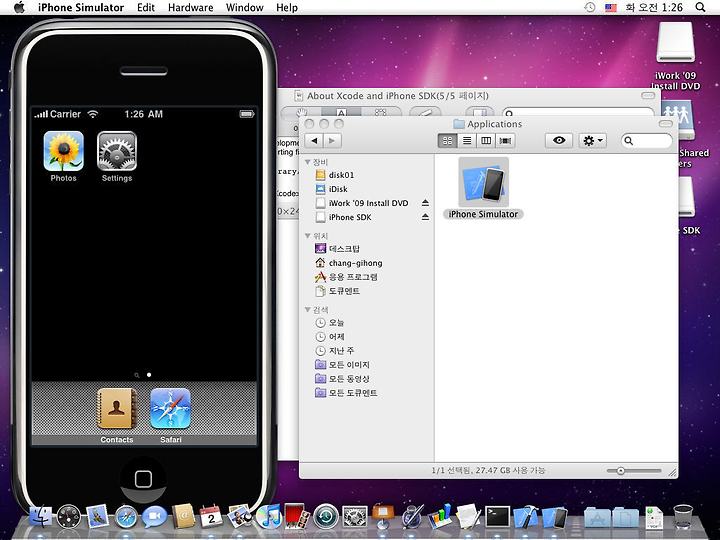The height and width of the screenshot is (540, 720).
Task: Launch Safari on the simulated iPhone
Action: pyautogui.click(x=170, y=409)
